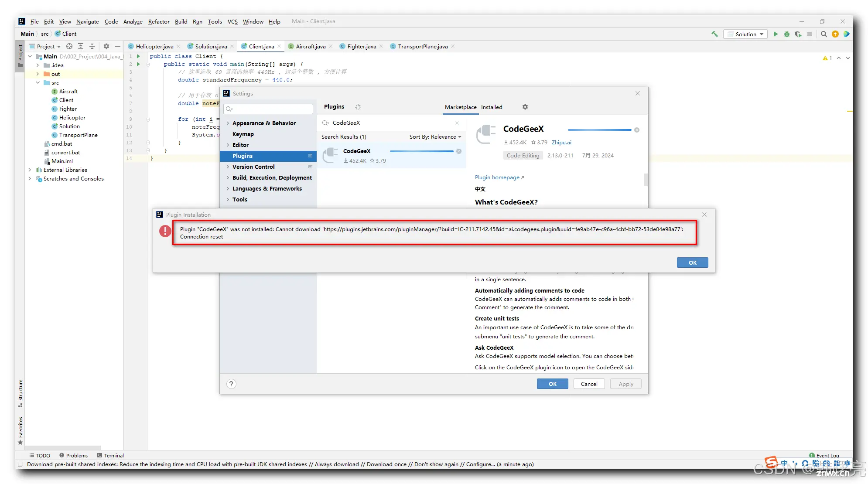Open the Navigate menu
This screenshot has width=868, height=484.
[88, 21]
